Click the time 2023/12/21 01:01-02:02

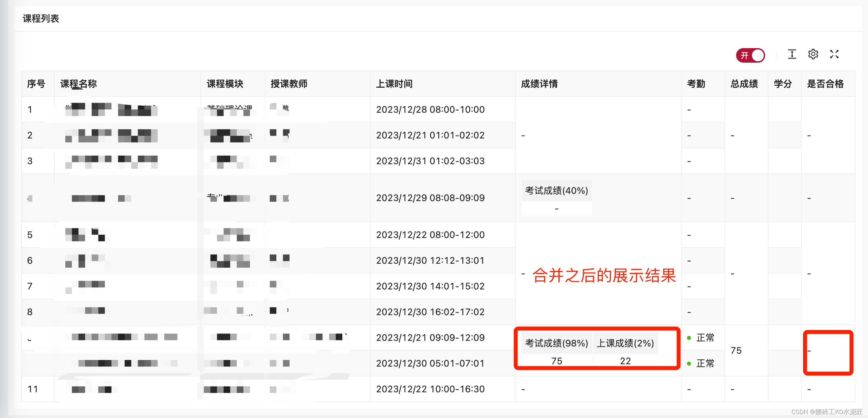[430, 135]
